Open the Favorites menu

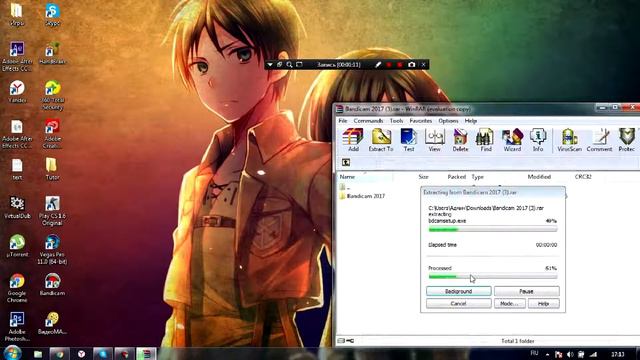click(x=420, y=121)
